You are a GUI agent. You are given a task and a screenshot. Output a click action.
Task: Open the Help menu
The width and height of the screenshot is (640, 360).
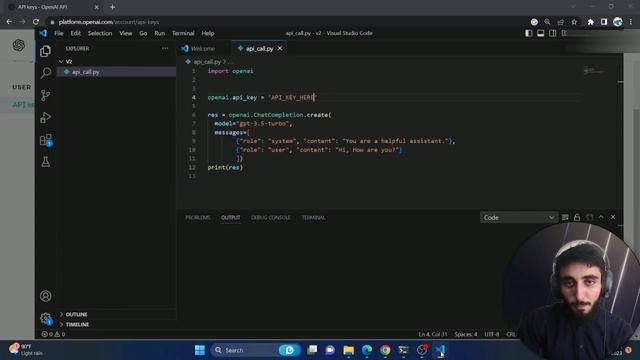pyautogui.click(x=208, y=33)
